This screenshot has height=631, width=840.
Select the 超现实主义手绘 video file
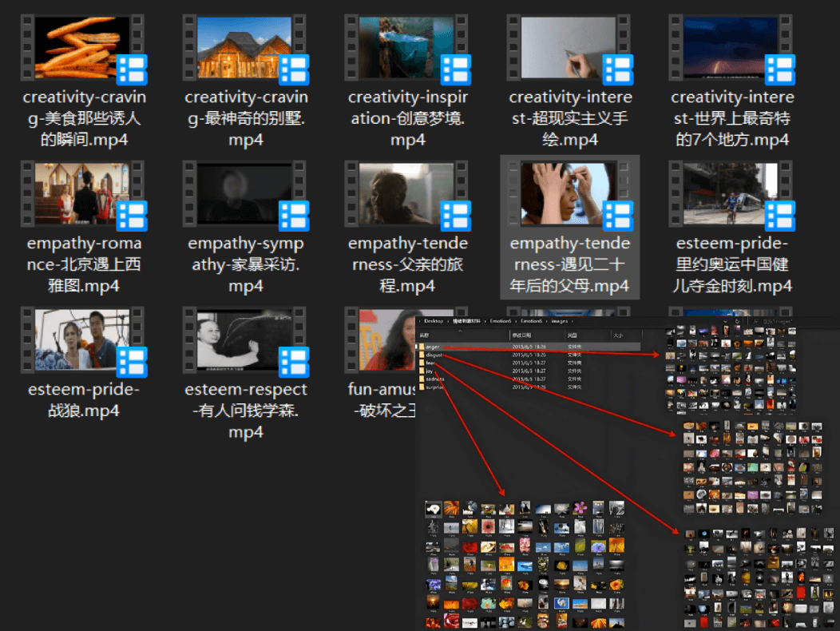click(569, 81)
